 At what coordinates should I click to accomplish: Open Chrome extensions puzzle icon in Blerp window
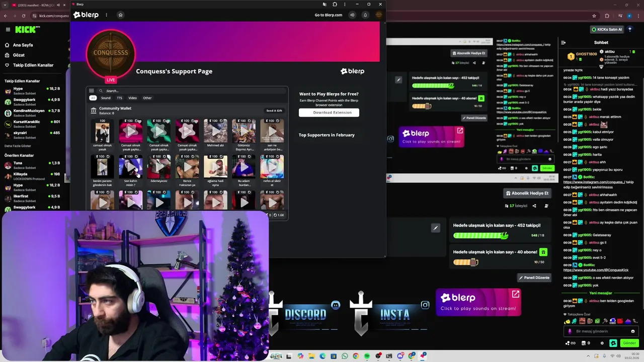tap(335, 4)
